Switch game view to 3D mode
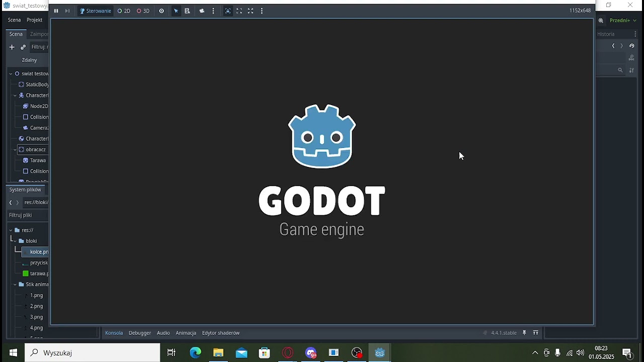This screenshot has height=362, width=644. 143,11
